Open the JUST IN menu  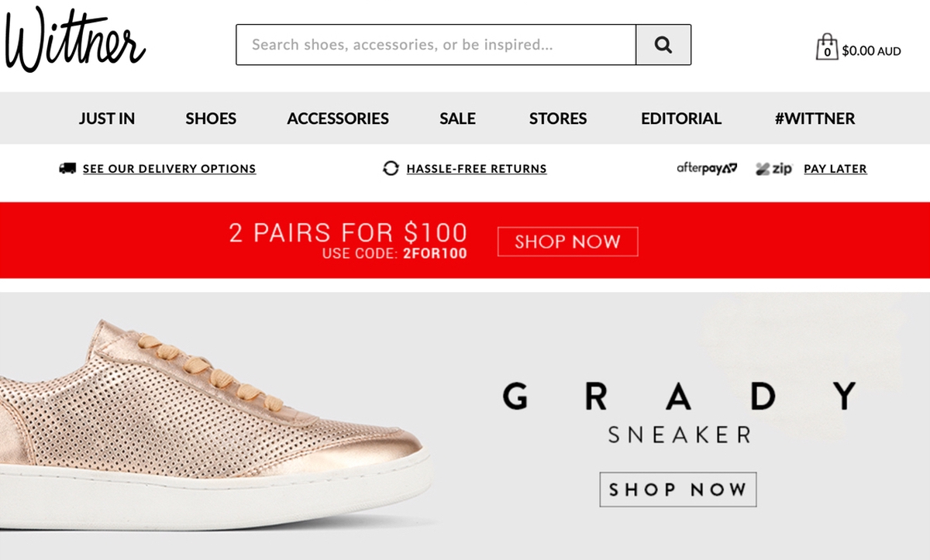tap(107, 119)
